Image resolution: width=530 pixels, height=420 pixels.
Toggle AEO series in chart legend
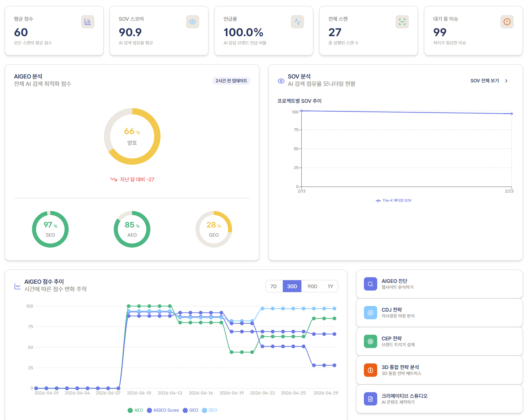(x=135, y=410)
